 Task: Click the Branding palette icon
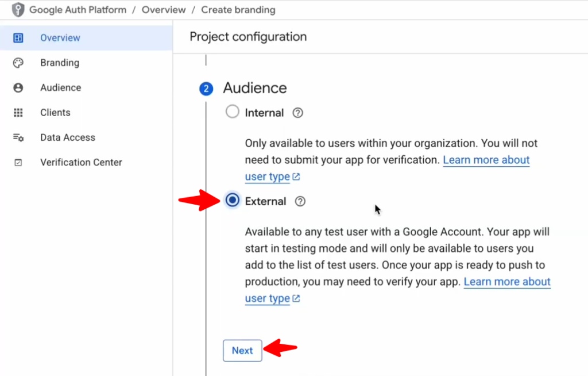(x=18, y=63)
